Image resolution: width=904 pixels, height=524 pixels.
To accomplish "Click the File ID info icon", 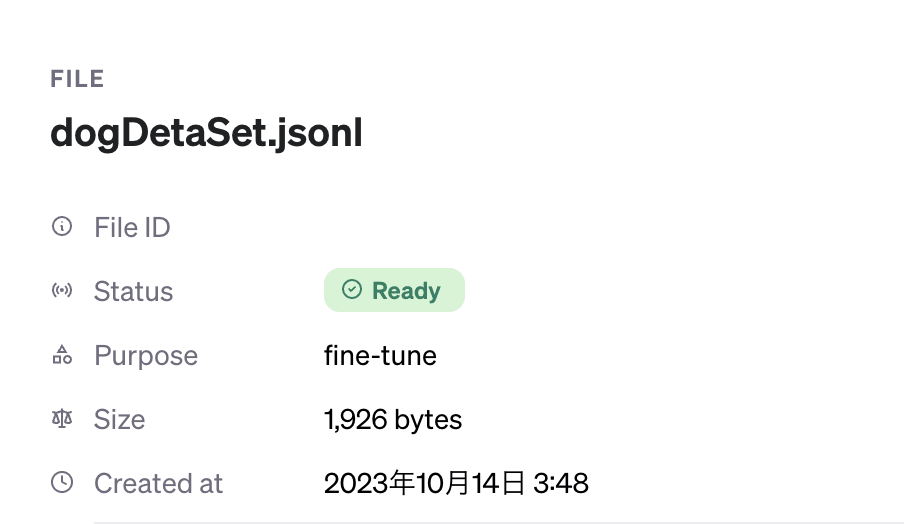I will coord(62,227).
